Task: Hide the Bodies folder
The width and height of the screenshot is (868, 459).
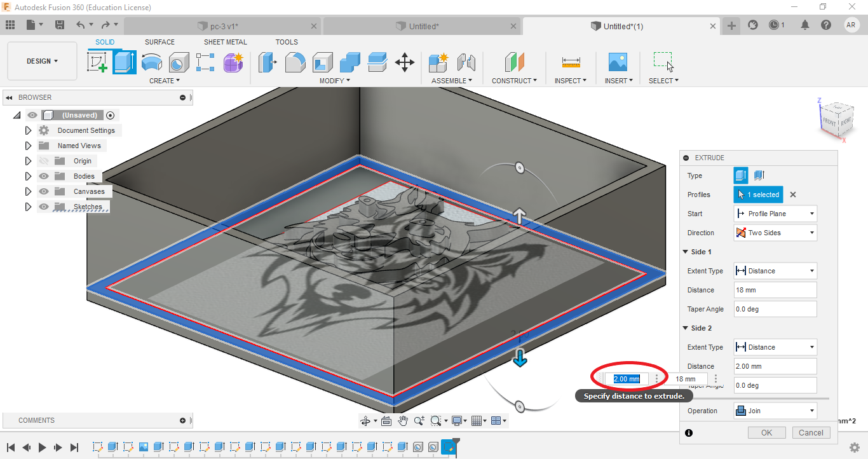Action: pyautogui.click(x=44, y=176)
